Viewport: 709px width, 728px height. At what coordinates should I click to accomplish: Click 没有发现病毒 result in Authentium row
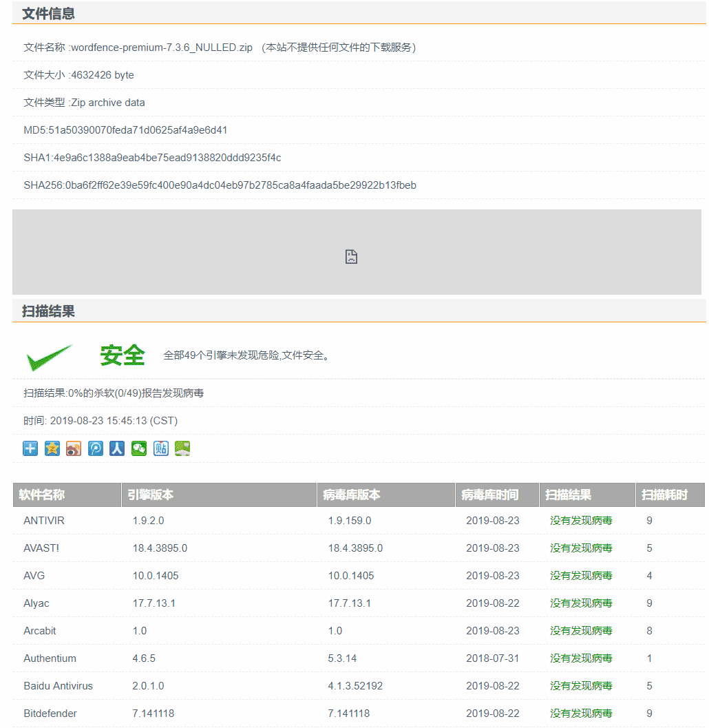[x=581, y=658]
